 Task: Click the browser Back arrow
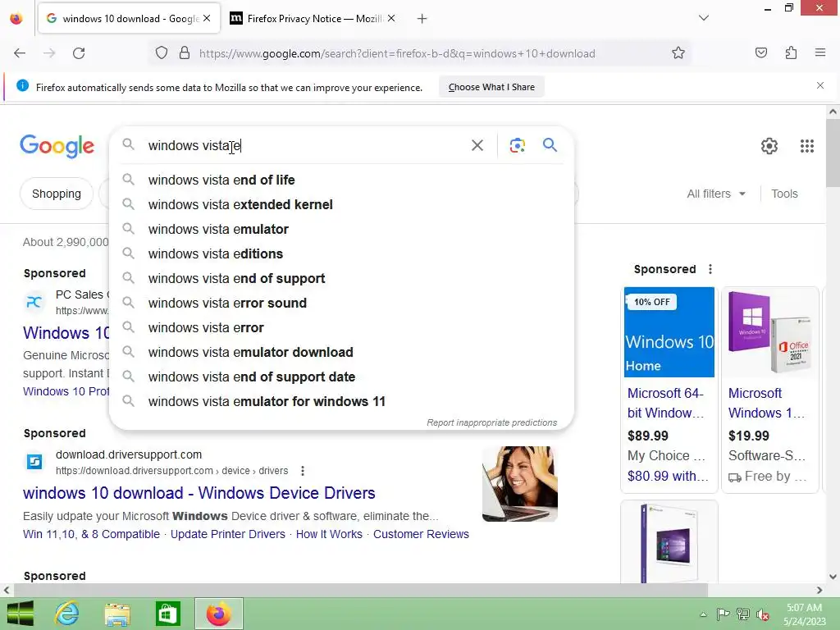pos(20,53)
